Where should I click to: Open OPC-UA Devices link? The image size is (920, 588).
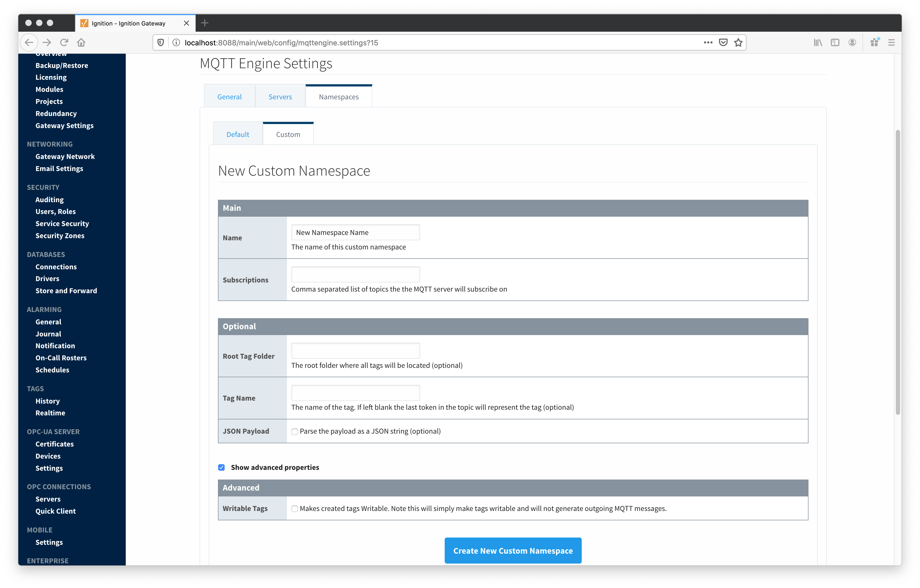coord(48,456)
